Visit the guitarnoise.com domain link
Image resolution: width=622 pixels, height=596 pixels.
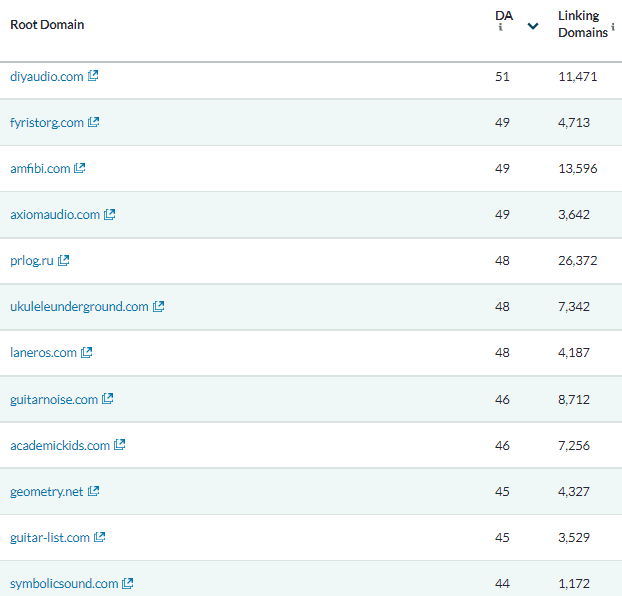pos(54,399)
